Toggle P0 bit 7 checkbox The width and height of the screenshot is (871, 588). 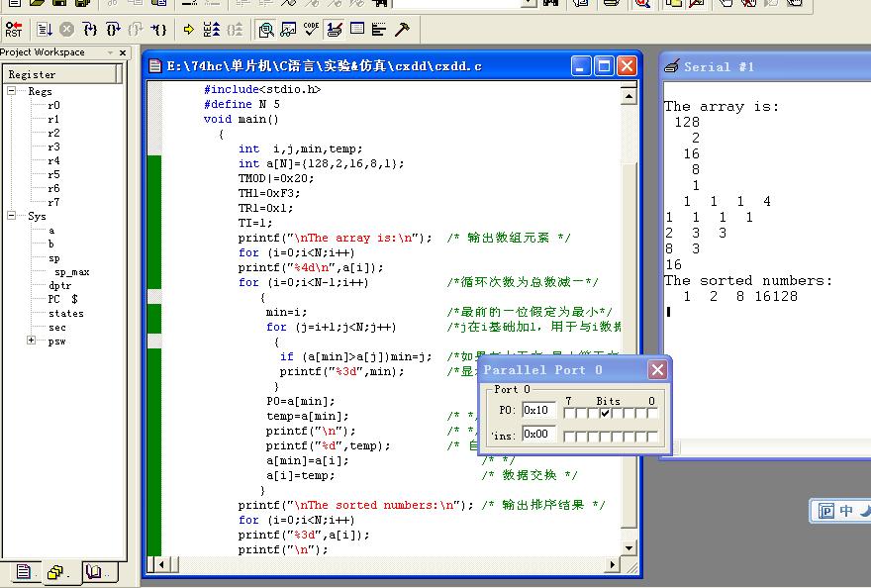coord(569,413)
